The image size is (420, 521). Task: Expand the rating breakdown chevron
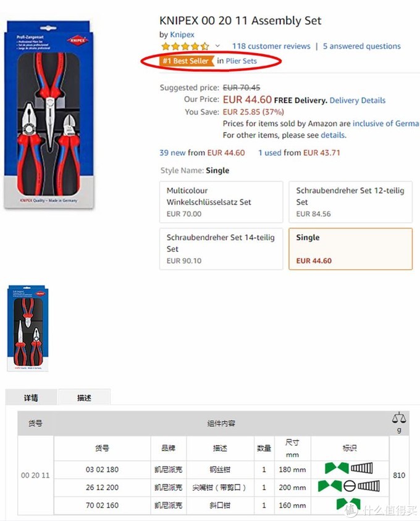click(x=217, y=46)
